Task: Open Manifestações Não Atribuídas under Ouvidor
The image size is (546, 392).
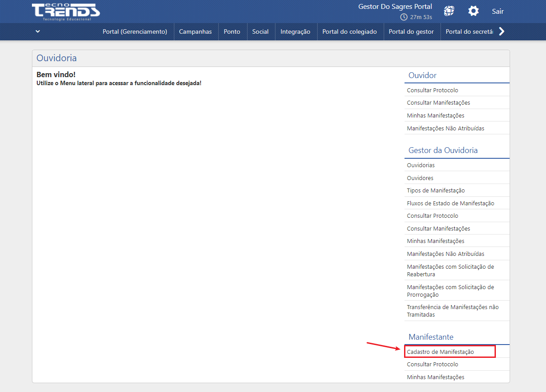Action: [445, 128]
